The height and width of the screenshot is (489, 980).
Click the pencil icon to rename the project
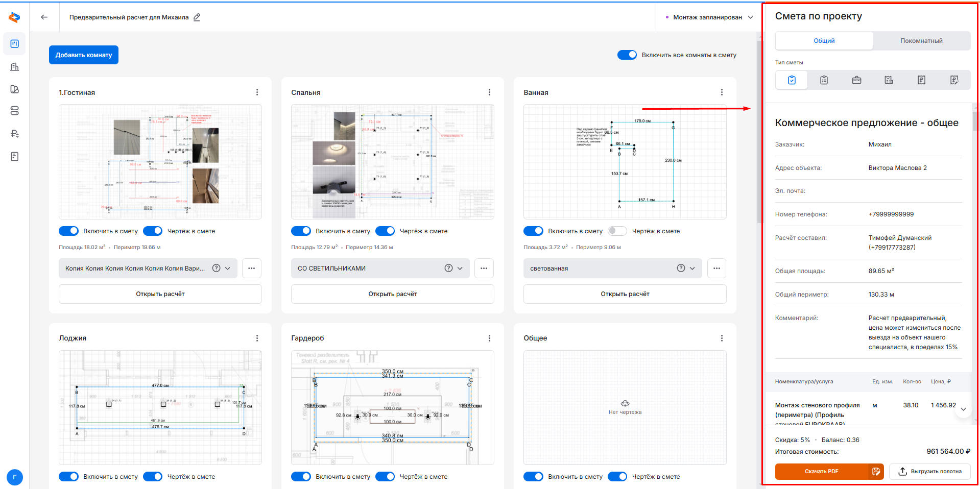coord(197,17)
